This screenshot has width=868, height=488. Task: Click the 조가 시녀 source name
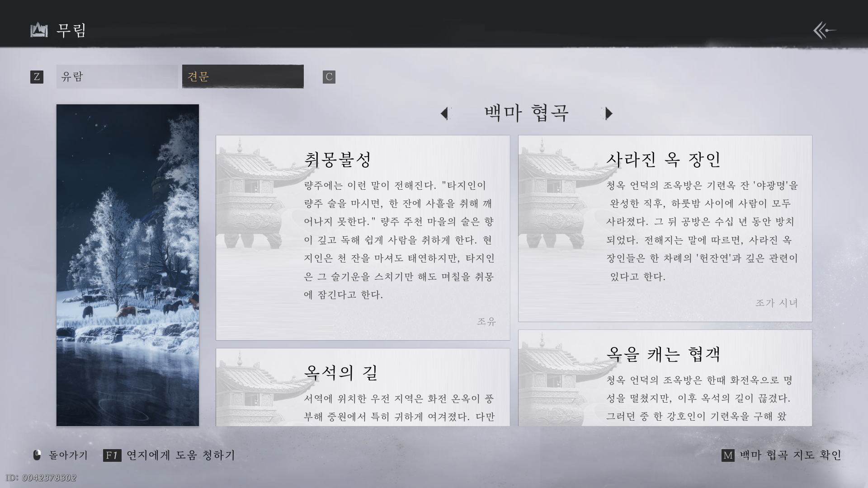pyautogui.click(x=777, y=303)
